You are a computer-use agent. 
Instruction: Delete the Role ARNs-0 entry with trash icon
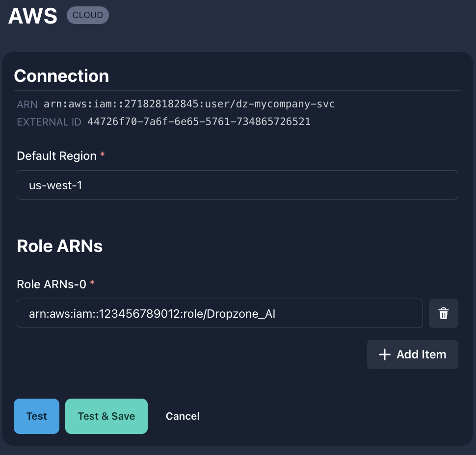[x=443, y=313]
